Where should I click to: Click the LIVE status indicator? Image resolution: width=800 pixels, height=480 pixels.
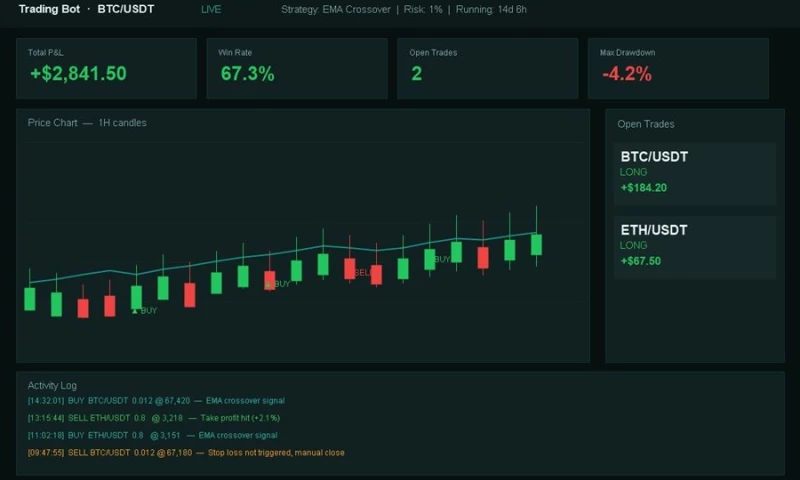[x=211, y=9]
